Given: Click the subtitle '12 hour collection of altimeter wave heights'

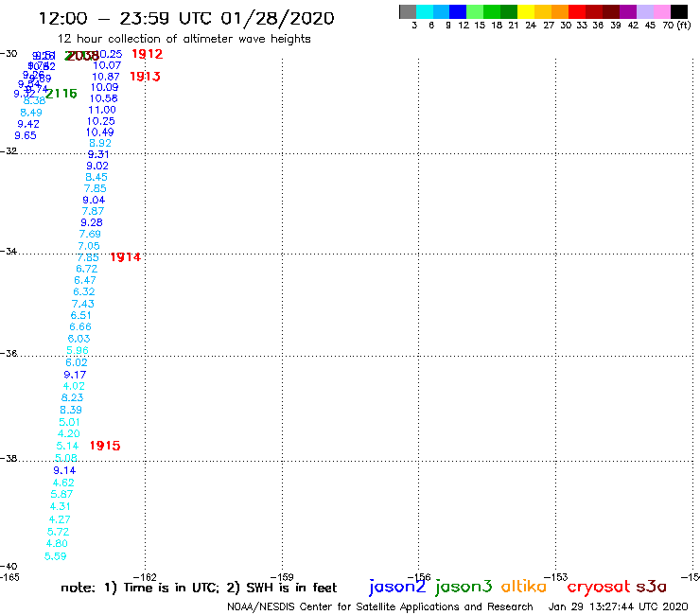Looking at the screenshot, I should point(184,39).
